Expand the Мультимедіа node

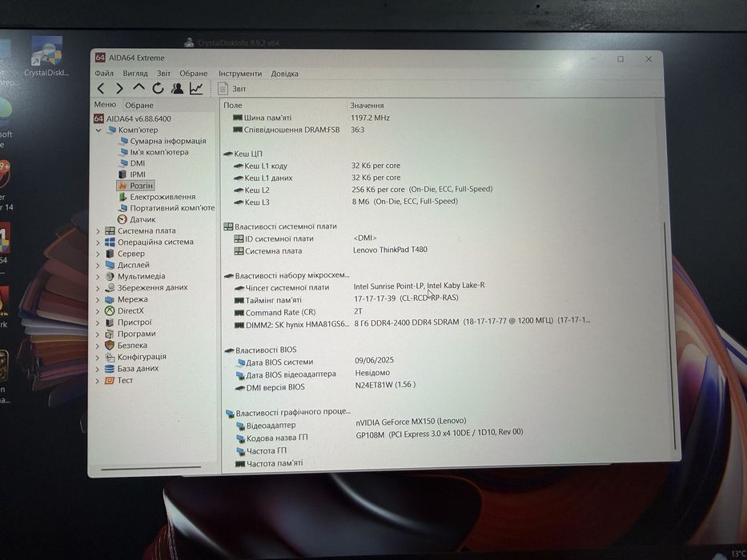point(98,277)
